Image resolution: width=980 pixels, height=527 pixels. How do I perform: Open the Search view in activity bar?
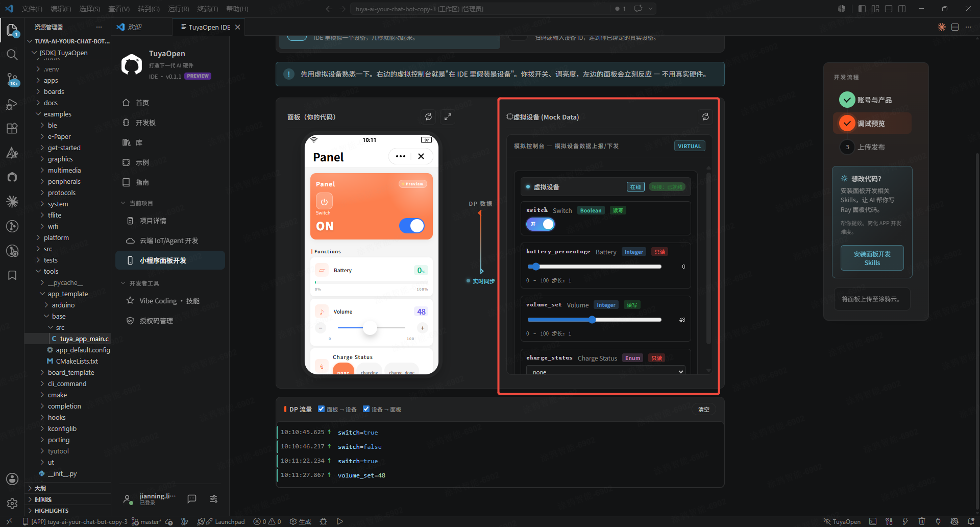click(x=12, y=54)
